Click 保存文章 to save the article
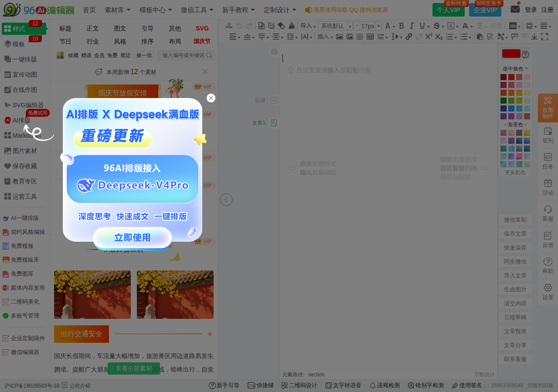The width and height of the screenshot is (558, 392). tap(515, 234)
